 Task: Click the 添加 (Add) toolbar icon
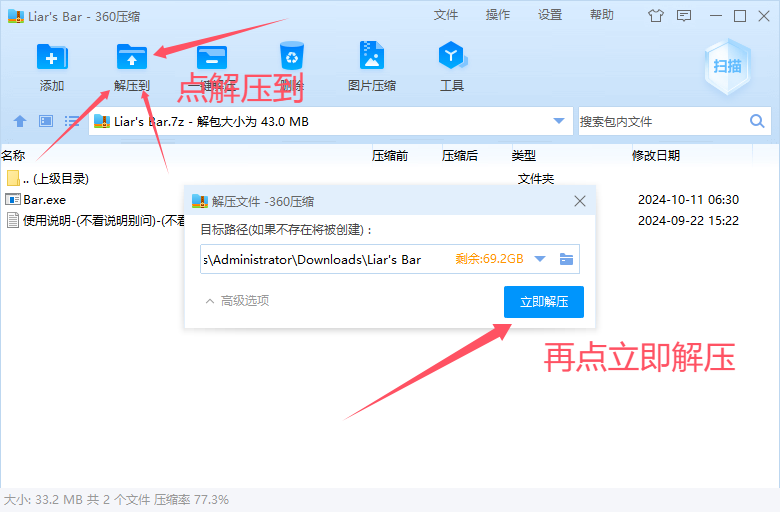52,57
